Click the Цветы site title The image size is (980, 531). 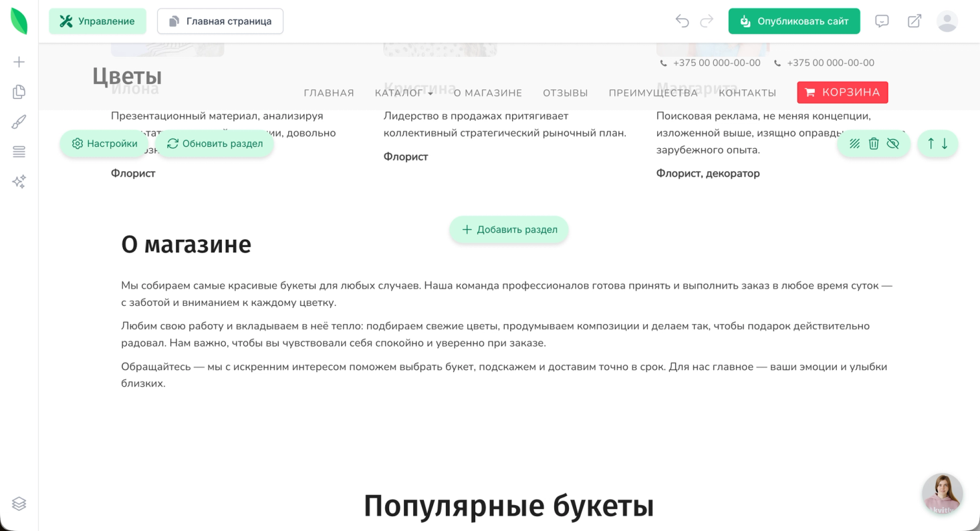(x=127, y=76)
